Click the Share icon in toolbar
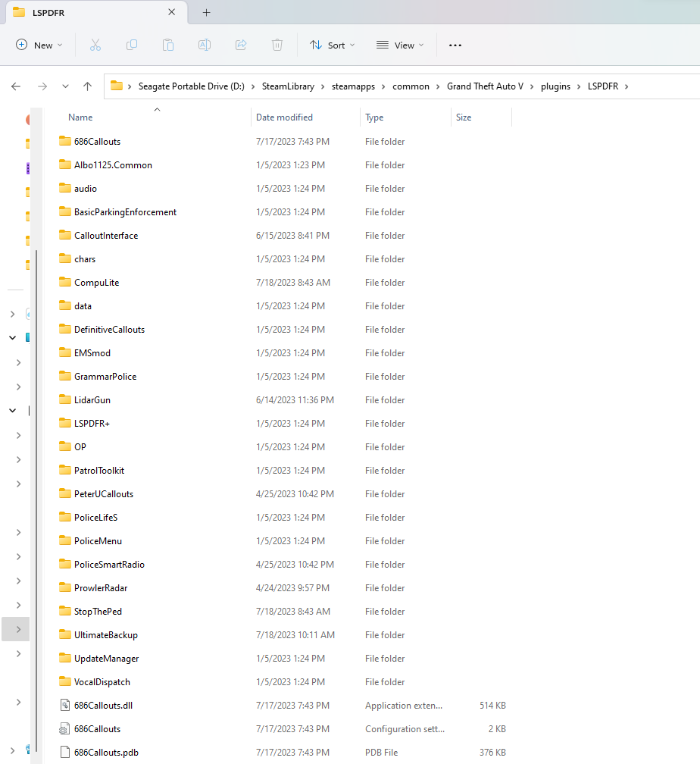Viewport: 700px width, 764px height. tap(241, 45)
